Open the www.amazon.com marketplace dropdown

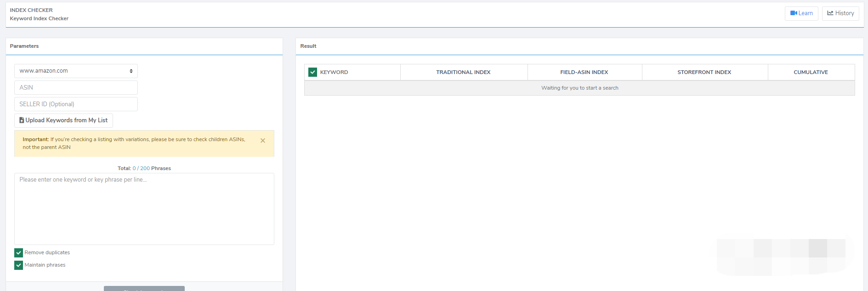[76, 71]
